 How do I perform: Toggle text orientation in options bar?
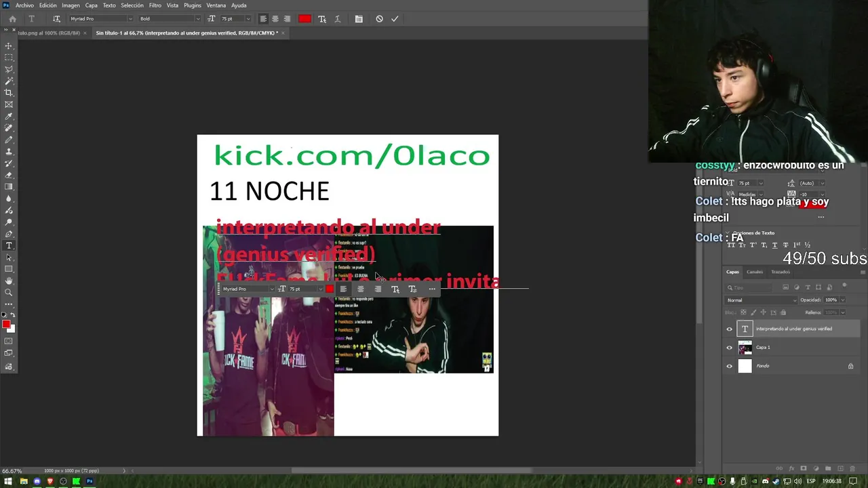coord(56,19)
